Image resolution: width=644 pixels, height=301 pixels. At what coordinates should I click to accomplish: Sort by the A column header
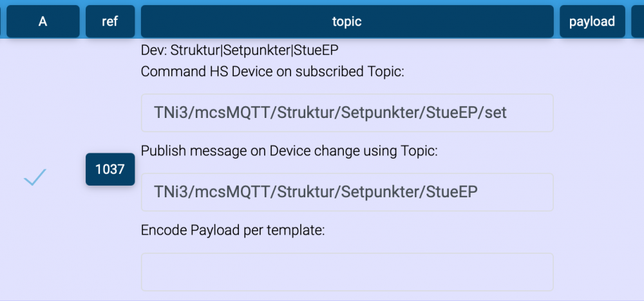(x=43, y=21)
